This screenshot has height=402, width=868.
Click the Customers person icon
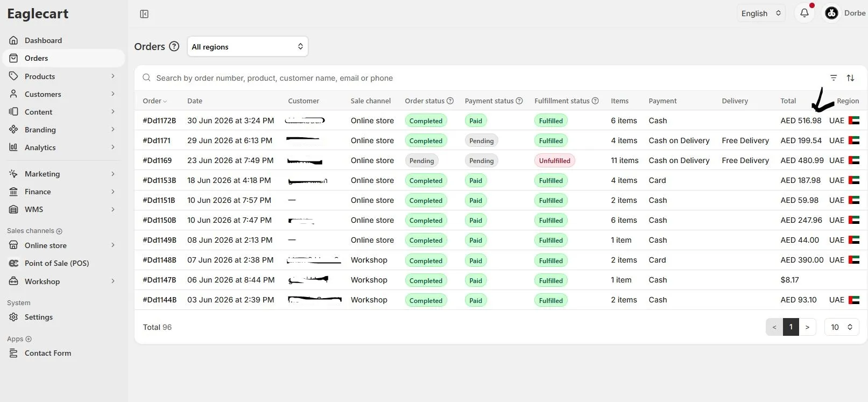tap(13, 94)
